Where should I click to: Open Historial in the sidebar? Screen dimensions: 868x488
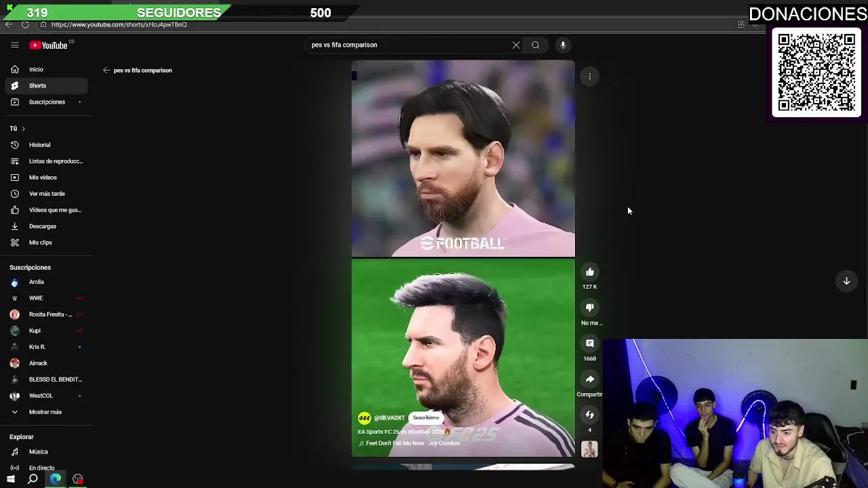46,145
